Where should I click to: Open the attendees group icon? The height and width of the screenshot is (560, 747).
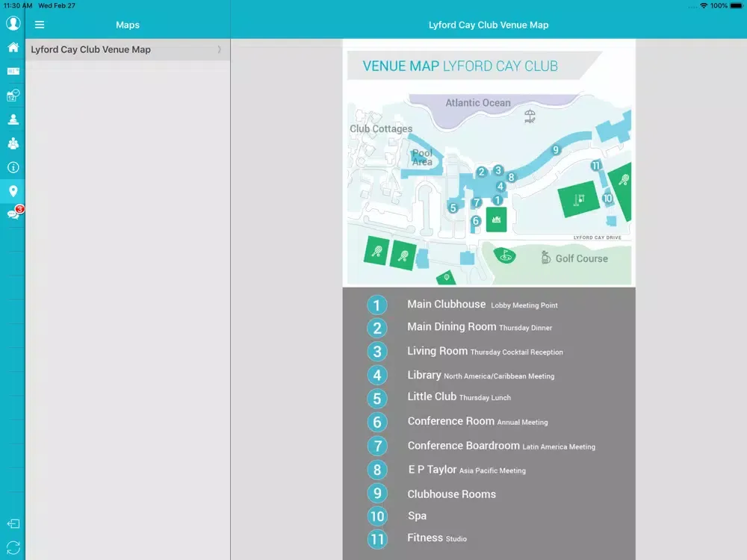click(13, 143)
